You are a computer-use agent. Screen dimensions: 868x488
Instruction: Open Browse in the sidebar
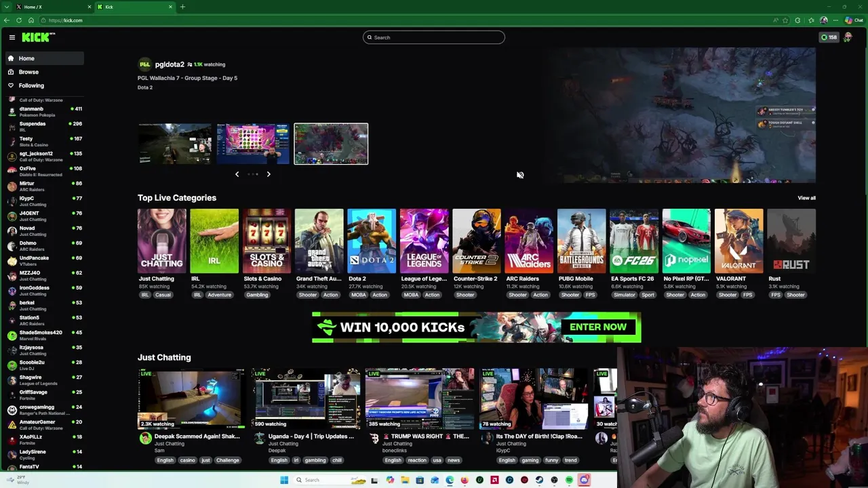pos(44,72)
